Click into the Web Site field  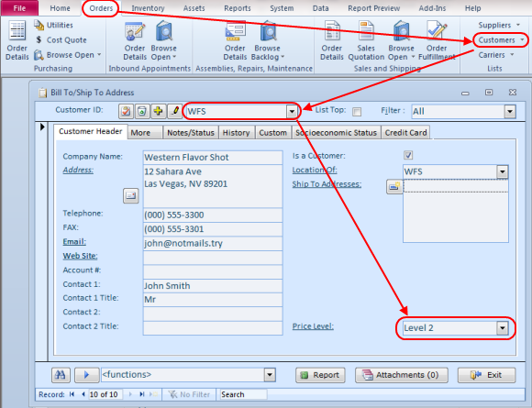click(213, 258)
